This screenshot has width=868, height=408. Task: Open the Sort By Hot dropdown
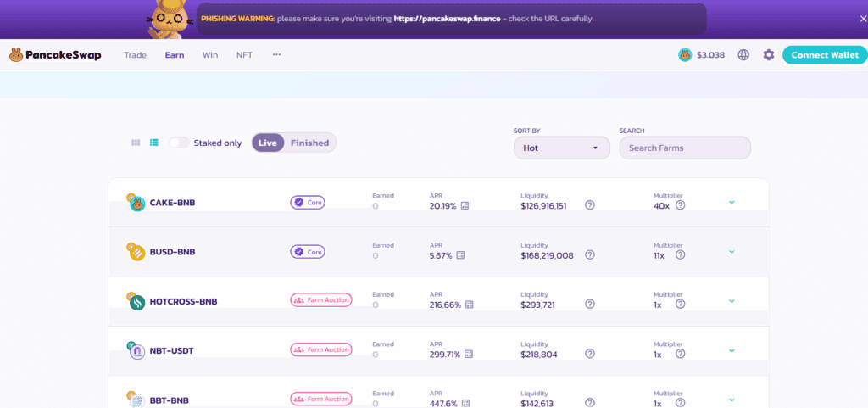coord(561,148)
